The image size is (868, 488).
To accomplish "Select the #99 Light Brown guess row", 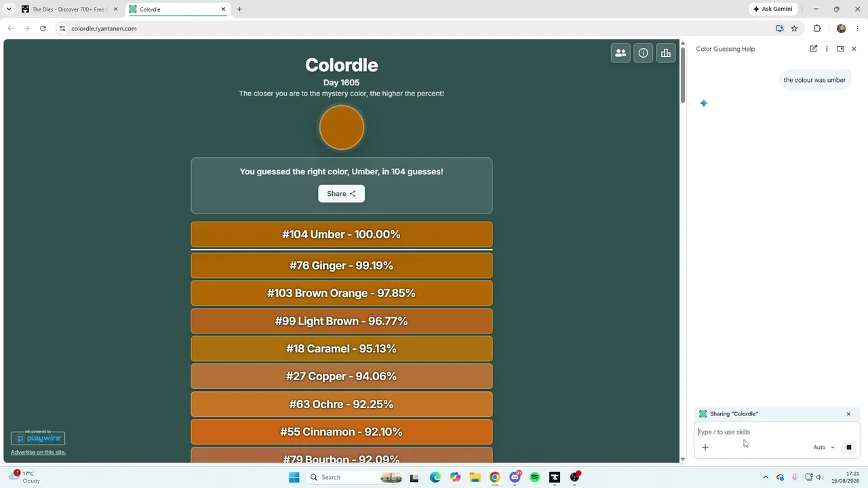I will (342, 321).
